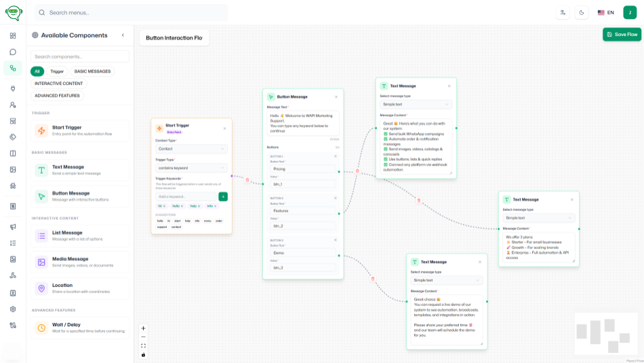Click the flow minimap thumbnail
644x363 pixels.
click(606, 334)
